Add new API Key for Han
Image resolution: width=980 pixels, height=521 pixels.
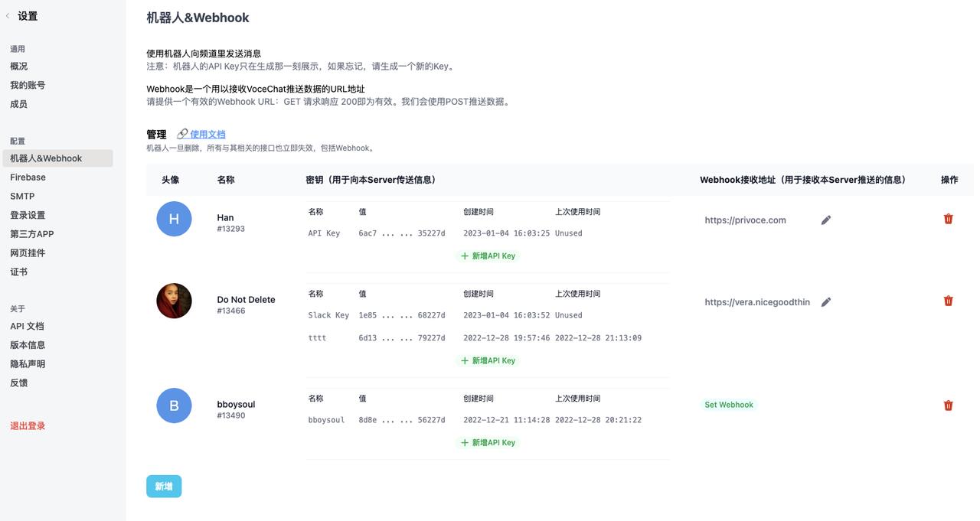[x=488, y=256]
